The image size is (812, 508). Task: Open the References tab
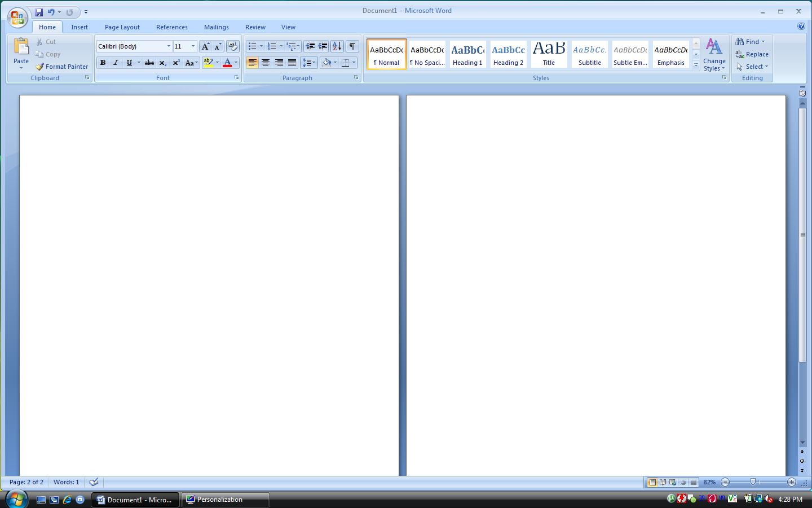[x=172, y=27]
